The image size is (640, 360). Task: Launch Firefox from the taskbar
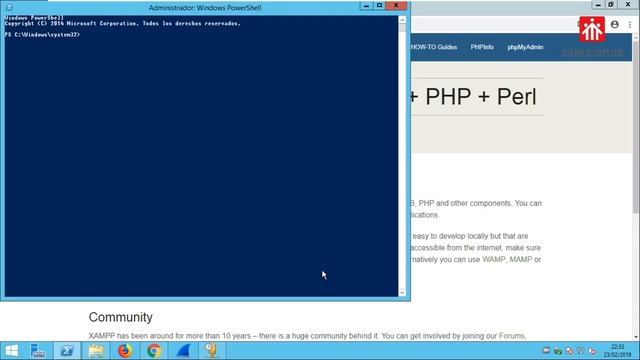pos(125,351)
